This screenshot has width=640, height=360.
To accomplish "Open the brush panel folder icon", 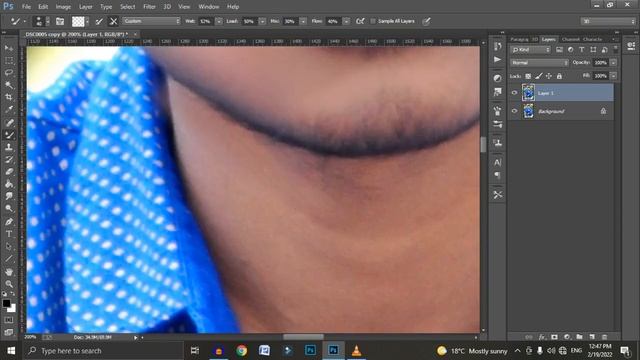I will point(60,21).
